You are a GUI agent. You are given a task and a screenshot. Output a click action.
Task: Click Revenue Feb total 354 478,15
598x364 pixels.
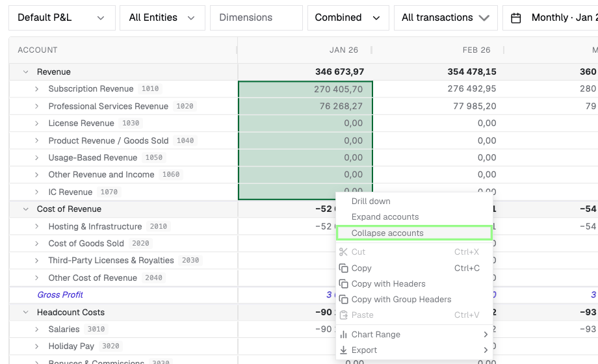[472, 71]
